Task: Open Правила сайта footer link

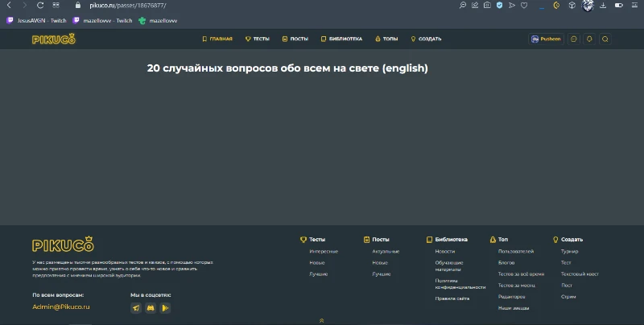Action: click(452, 298)
